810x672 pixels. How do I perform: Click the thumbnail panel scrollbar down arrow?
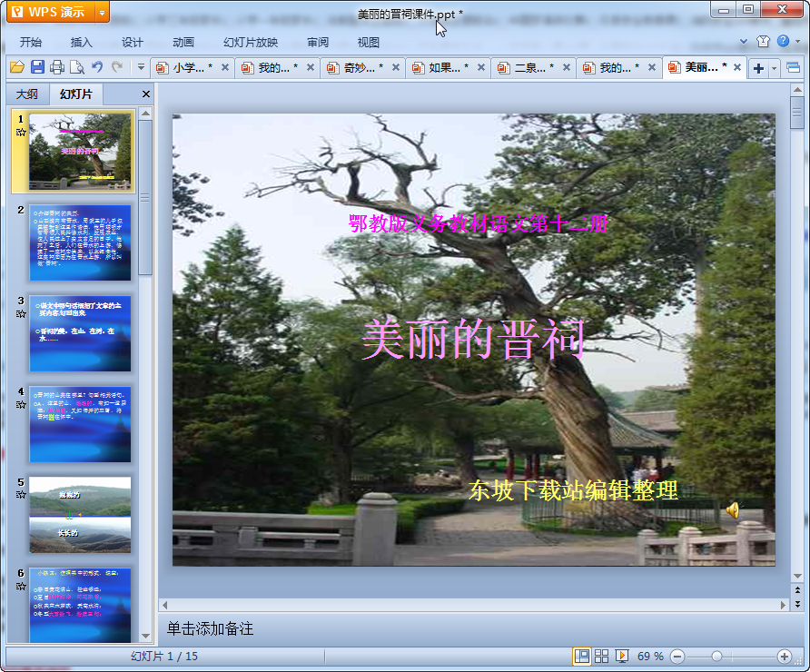click(145, 636)
